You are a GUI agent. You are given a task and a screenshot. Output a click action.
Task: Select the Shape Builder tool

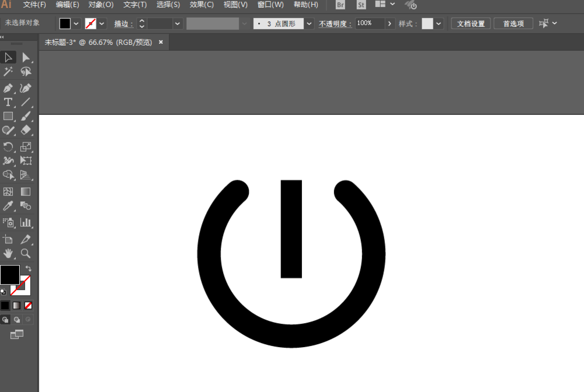coord(8,175)
